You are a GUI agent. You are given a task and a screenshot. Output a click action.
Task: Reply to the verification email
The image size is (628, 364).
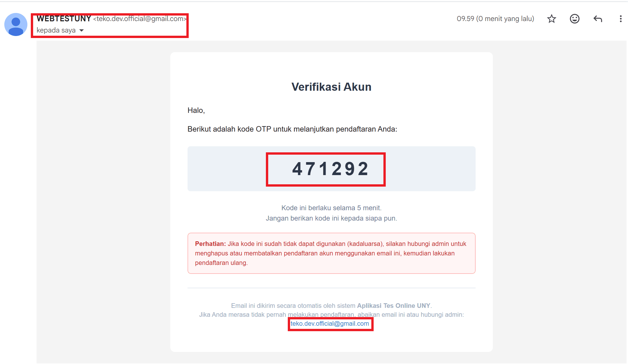tap(598, 19)
